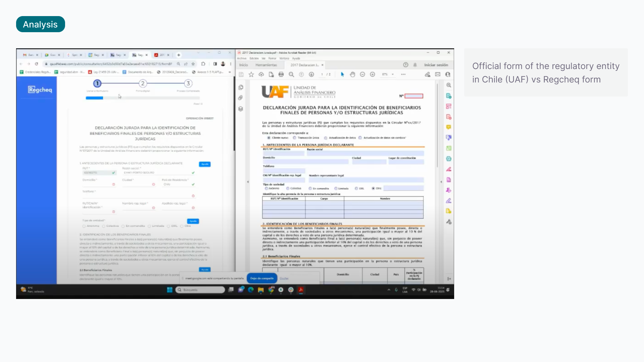Open the sign pen icon at toolbar right
The width and height of the screenshot is (644, 362).
coord(427,74)
